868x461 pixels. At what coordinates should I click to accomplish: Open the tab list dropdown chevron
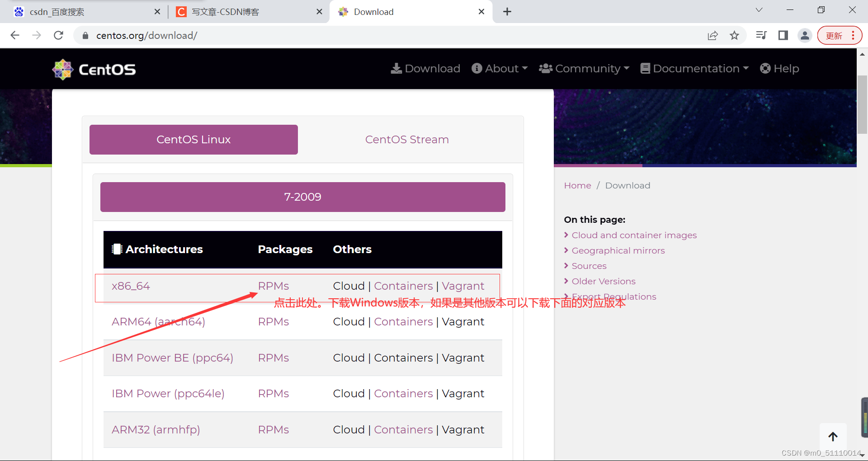tap(759, 10)
